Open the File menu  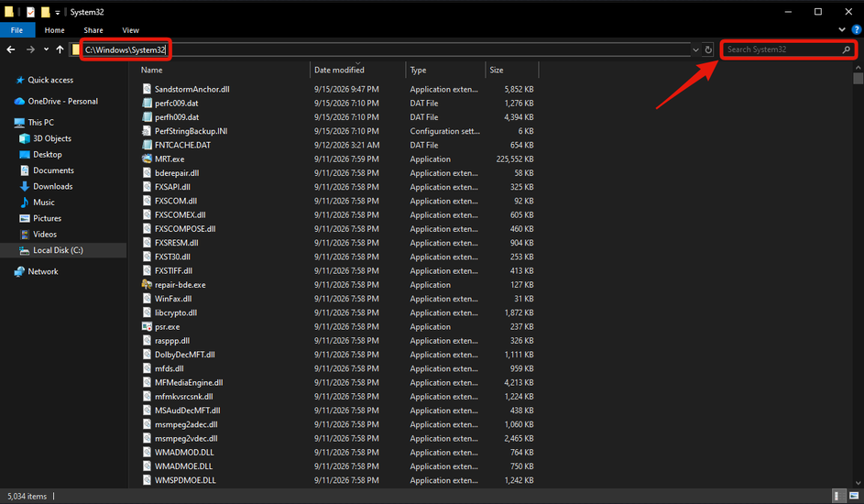(x=17, y=30)
